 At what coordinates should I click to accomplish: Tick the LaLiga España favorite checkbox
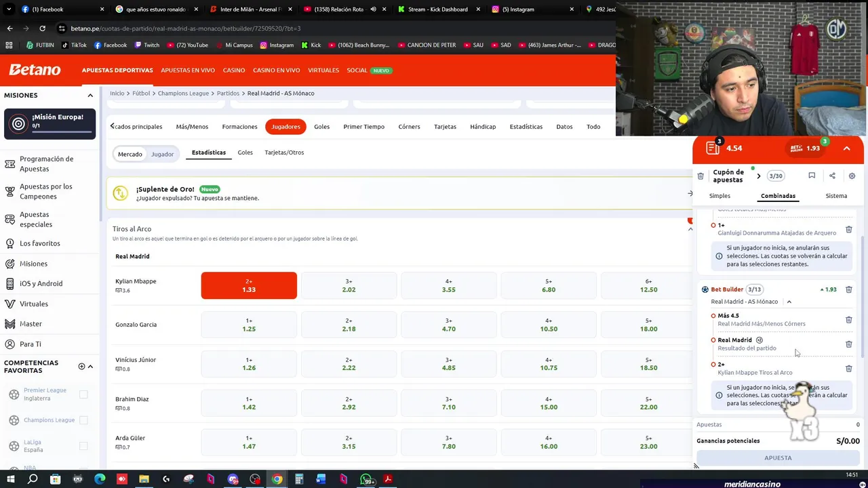[83, 446]
